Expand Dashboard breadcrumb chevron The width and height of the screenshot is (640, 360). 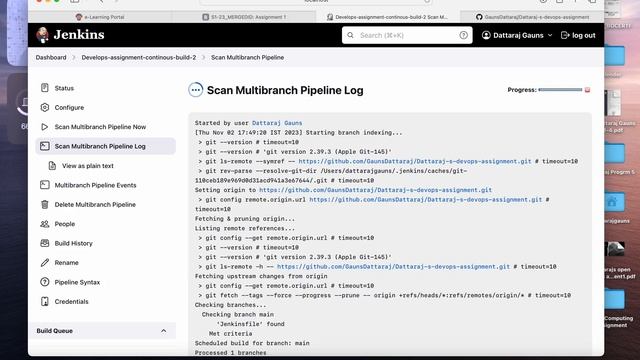click(74, 58)
